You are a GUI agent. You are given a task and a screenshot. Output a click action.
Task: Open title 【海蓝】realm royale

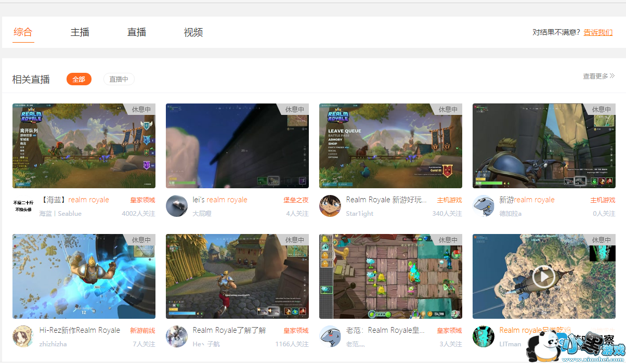click(x=74, y=200)
